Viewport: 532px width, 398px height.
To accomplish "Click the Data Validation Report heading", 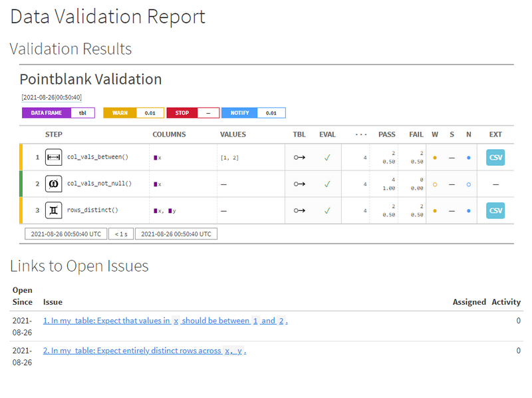I will point(108,17).
